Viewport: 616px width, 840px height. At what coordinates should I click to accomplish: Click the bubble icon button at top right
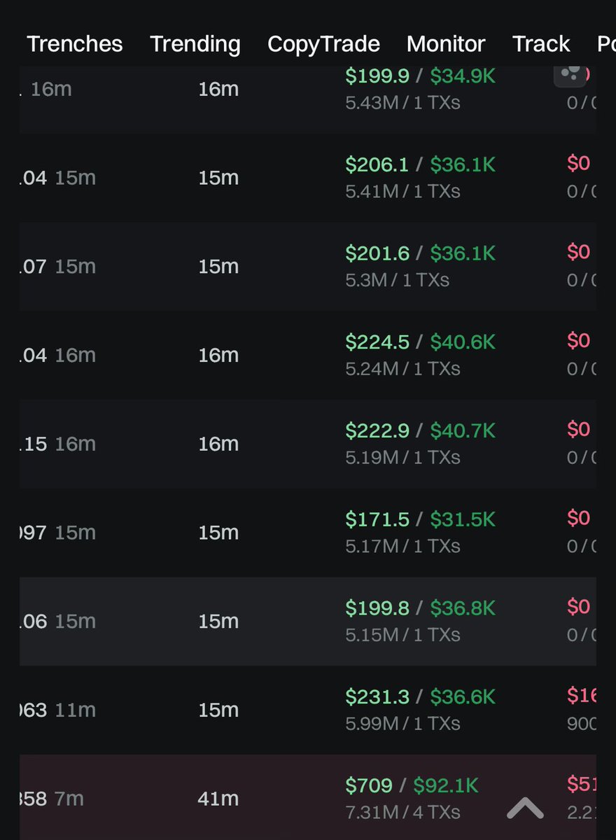coord(570,74)
